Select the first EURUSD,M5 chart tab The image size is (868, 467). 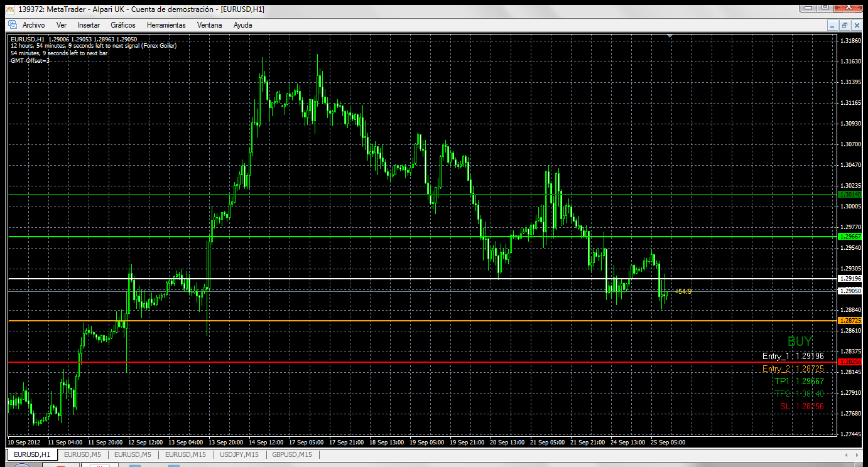pos(83,454)
